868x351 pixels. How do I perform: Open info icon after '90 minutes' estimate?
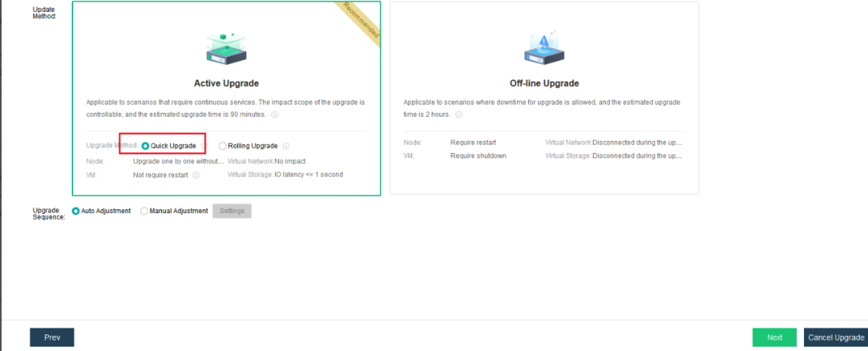point(274,115)
